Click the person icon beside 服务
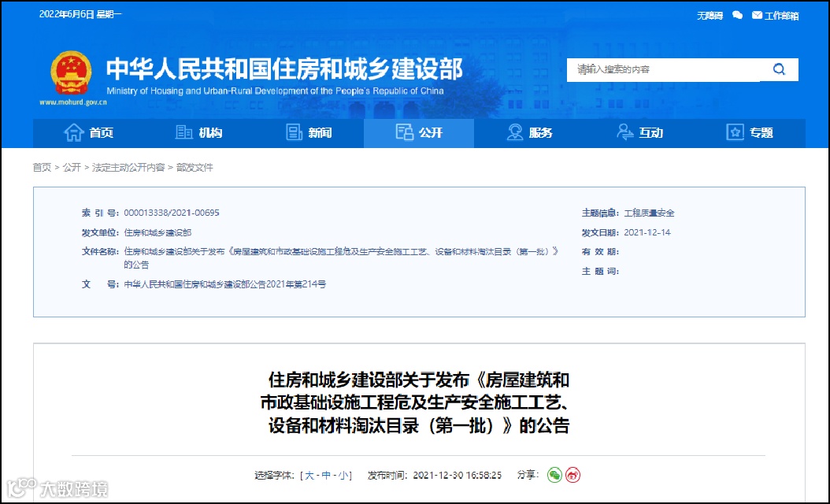830x504 pixels. 514,132
